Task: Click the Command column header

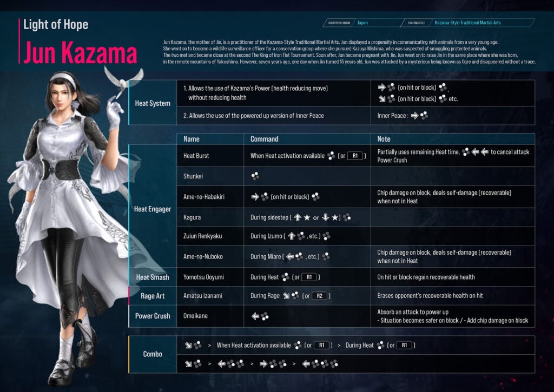Action: coord(264,139)
